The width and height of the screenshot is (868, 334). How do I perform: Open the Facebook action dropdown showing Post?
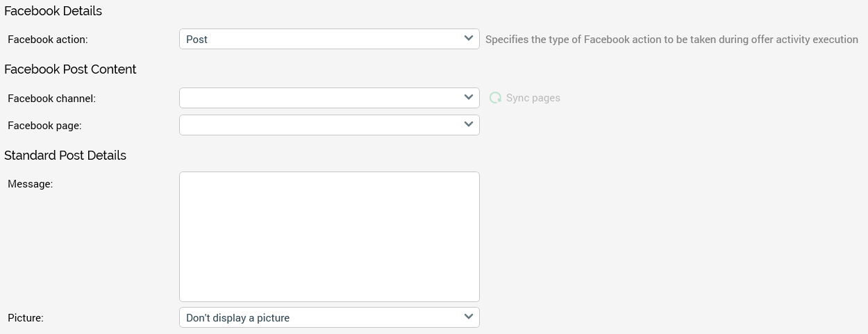tap(321, 40)
